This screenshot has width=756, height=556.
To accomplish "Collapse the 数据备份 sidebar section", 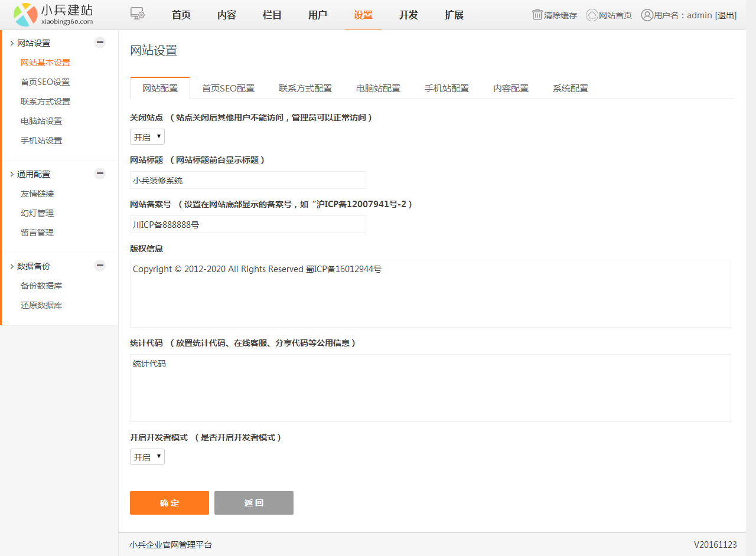I will click(x=100, y=266).
